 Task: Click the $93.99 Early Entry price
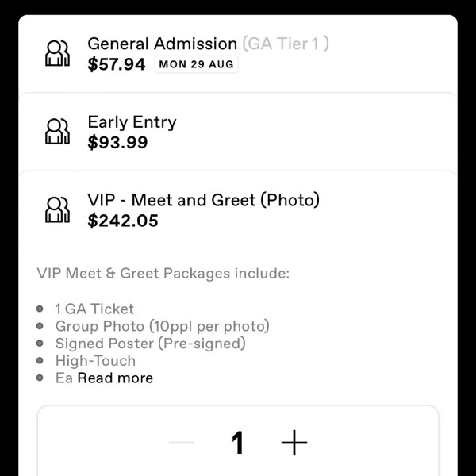pos(117,142)
